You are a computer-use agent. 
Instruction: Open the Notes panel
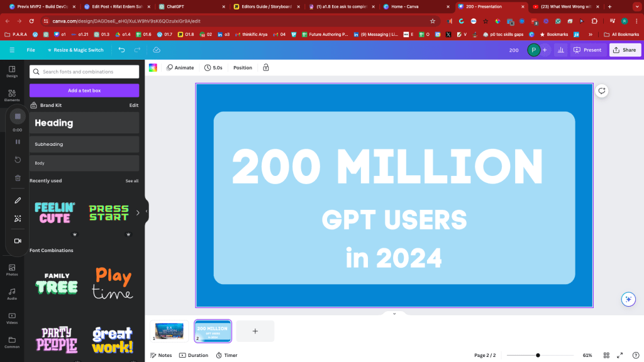pos(161,356)
